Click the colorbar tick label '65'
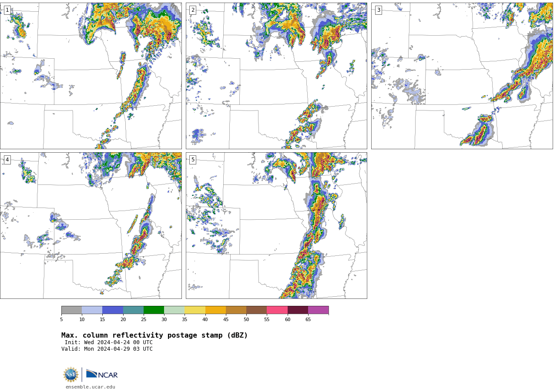The image size is (557, 392). 308,320
